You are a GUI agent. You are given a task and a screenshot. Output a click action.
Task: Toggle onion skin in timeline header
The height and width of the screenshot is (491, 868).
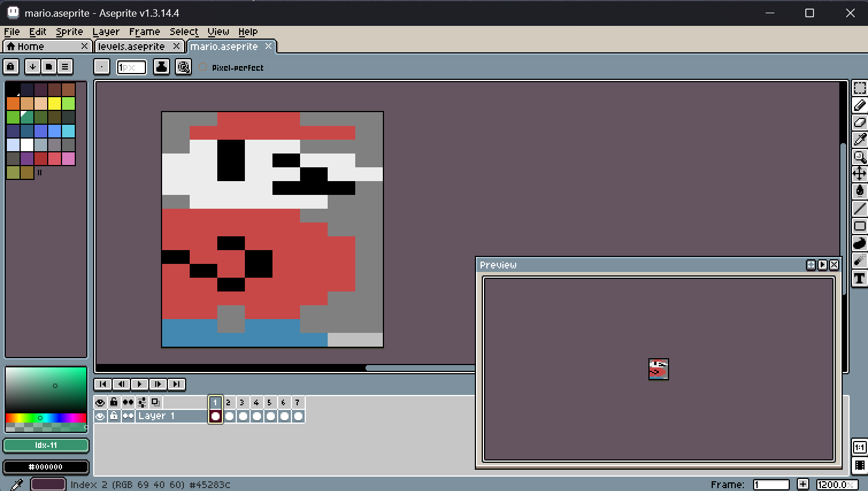[x=155, y=402]
